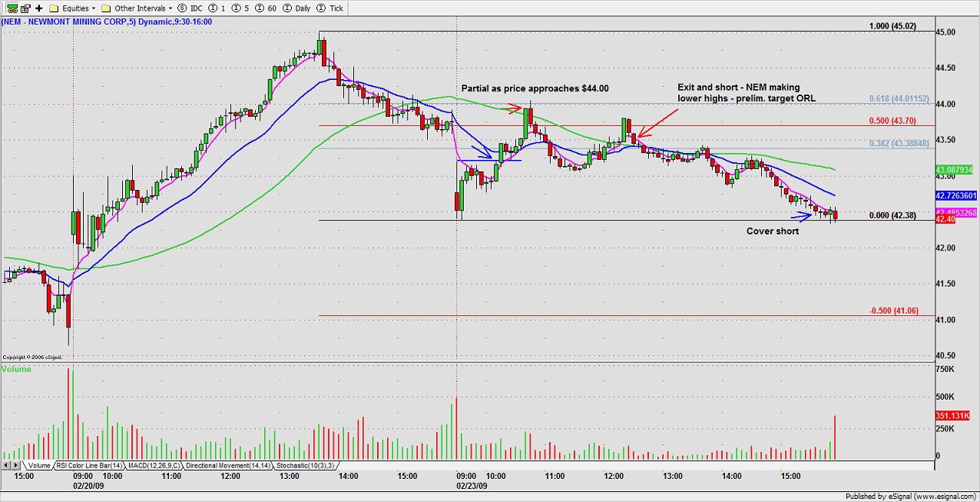Click the blue 42.7263601 moving average value tag
Screen dimensions: 980x502
tap(955, 196)
